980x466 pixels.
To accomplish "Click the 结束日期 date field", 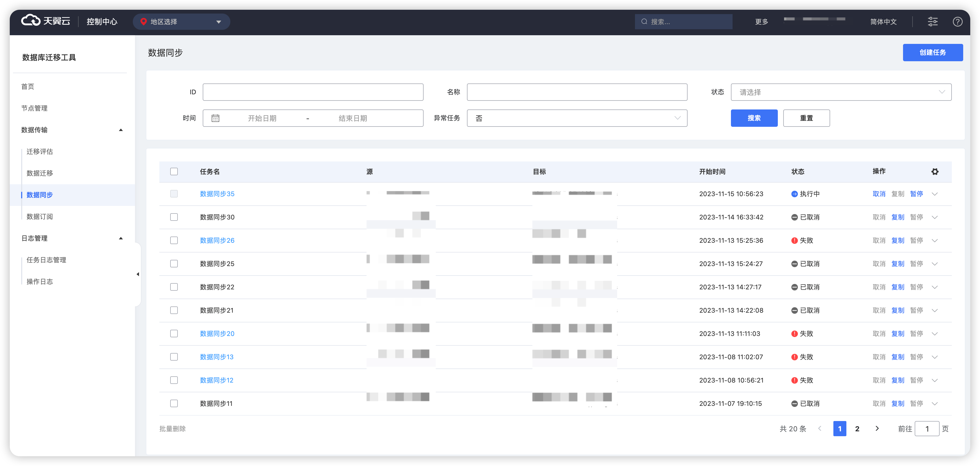I will (353, 118).
